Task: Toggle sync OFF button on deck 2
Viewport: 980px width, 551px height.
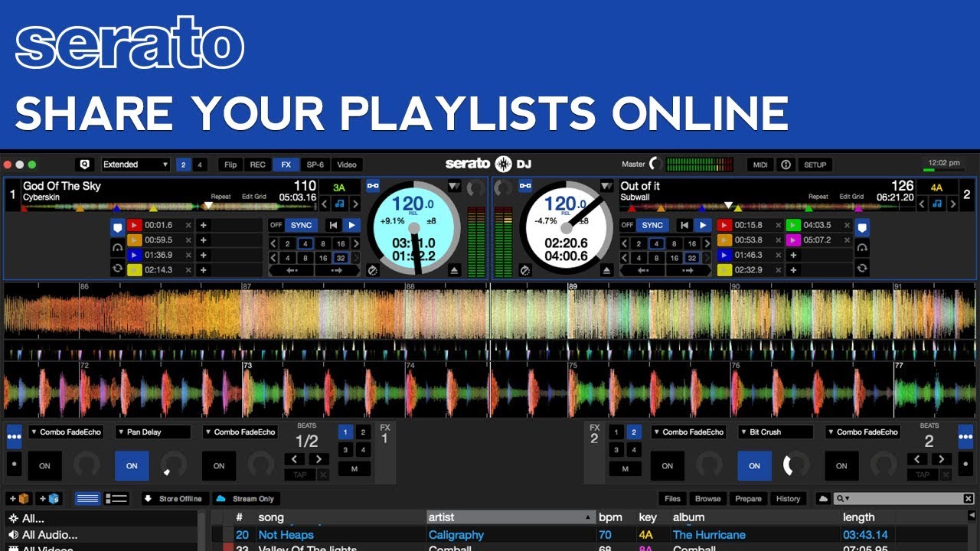Action: pyautogui.click(x=628, y=225)
